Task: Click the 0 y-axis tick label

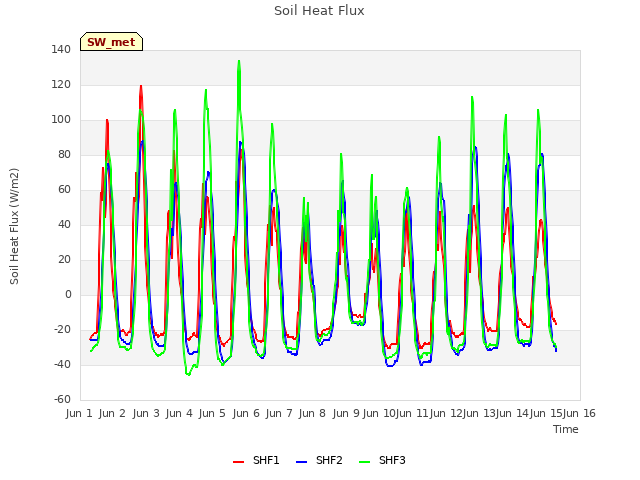Action: point(68,295)
